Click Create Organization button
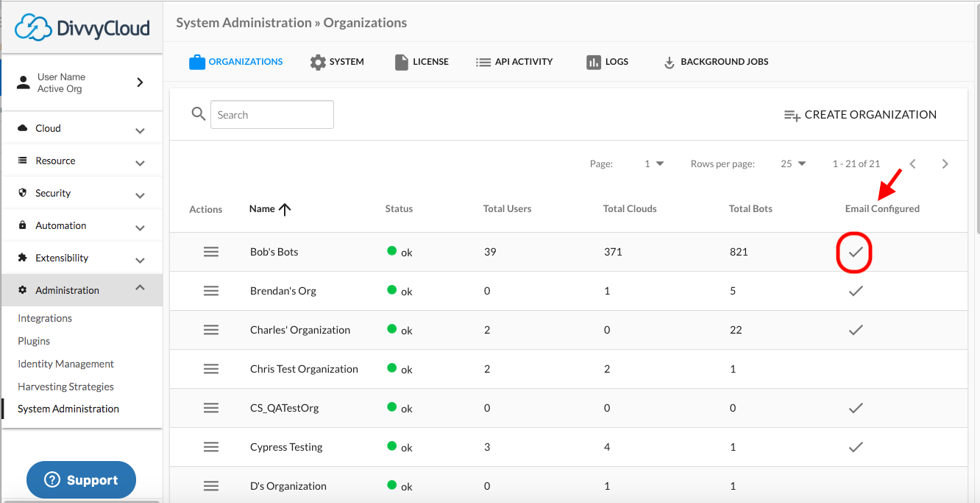Image resolution: width=980 pixels, height=503 pixels. point(860,115)
